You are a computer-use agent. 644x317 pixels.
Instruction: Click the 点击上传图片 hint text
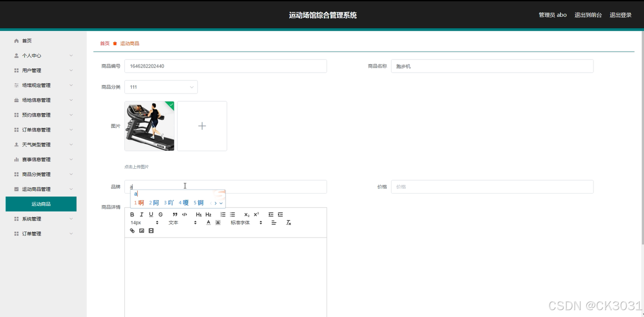coord(137,167)
